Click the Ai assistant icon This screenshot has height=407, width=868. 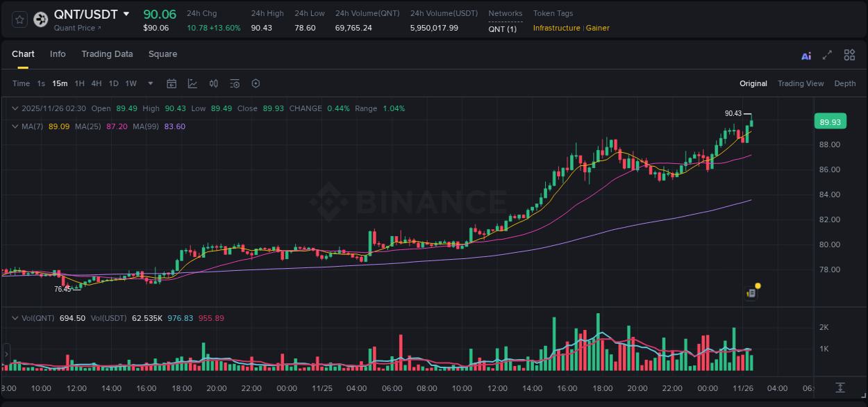pos(806,55)
